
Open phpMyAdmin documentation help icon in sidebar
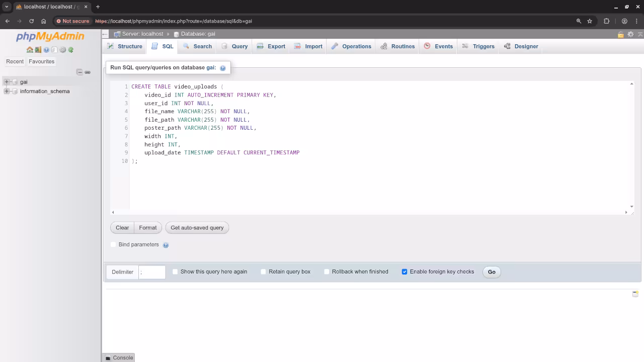coord(46,50)
